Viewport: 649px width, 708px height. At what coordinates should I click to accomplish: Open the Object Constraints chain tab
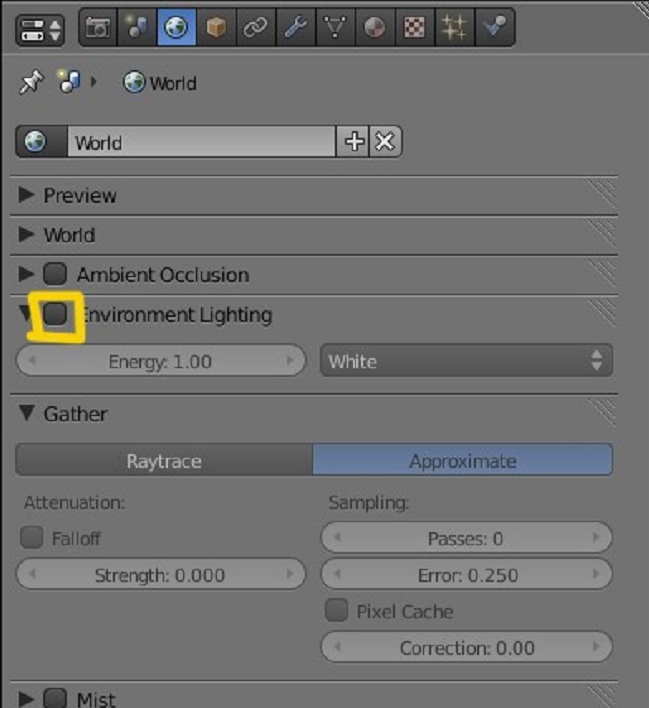click(x=254, y=28)
